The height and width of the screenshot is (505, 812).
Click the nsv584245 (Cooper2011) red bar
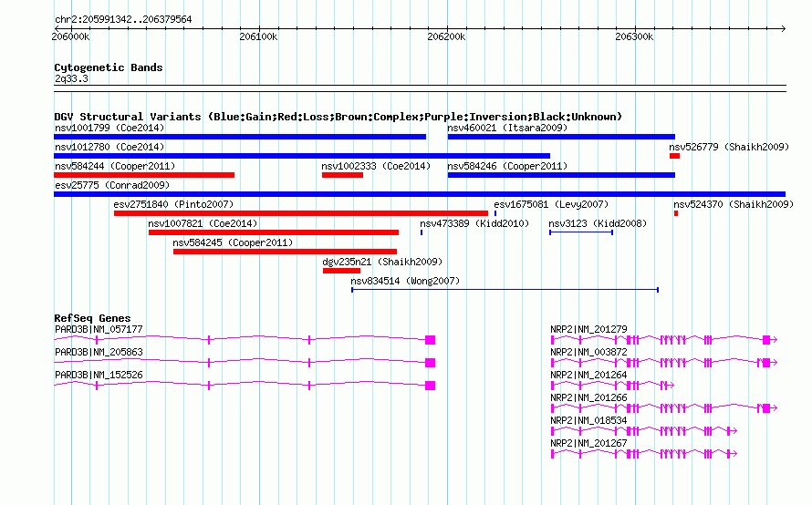[x=285, y=252]
